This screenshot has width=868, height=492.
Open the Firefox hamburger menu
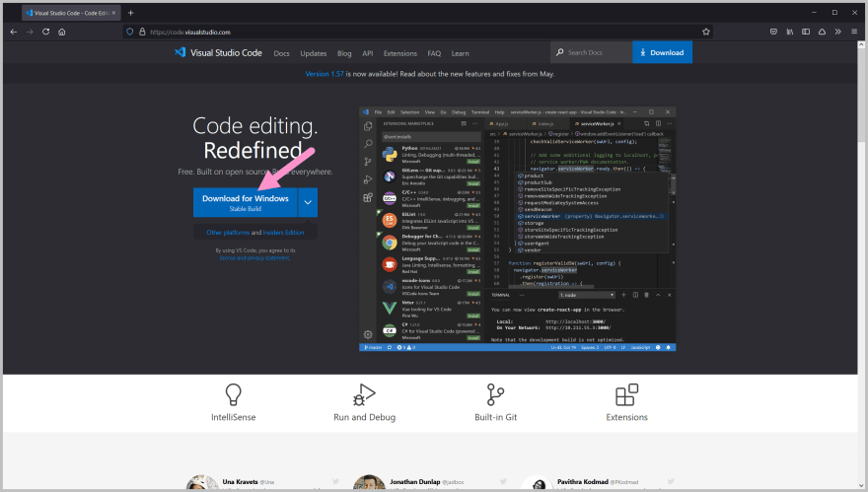click(854, 32)
